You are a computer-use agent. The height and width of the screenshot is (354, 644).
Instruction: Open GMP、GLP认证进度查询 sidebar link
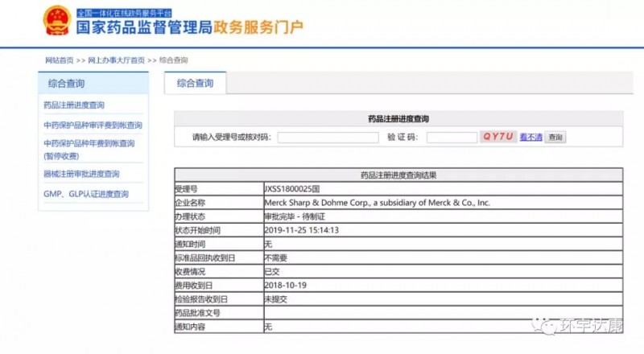tap(86, 194)
